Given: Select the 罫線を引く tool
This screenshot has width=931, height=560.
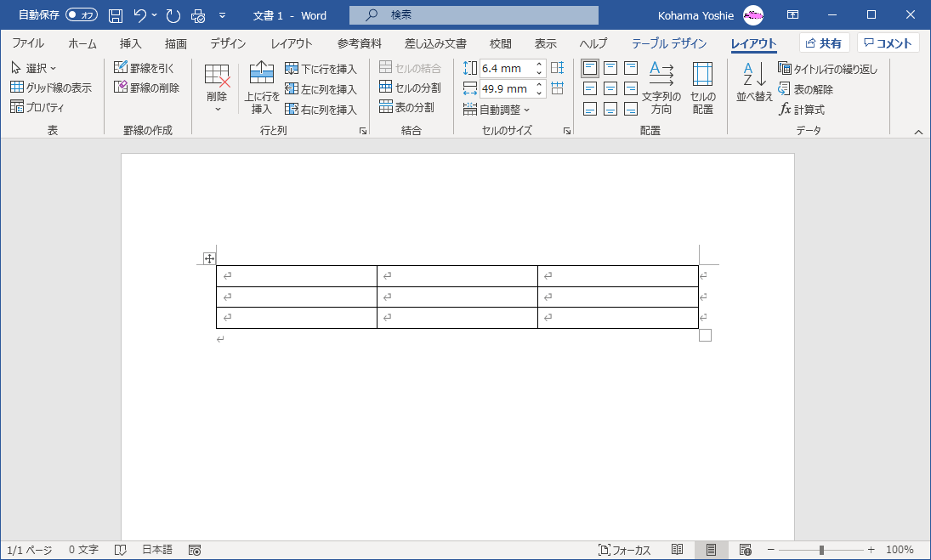Looking at the screenshot, I should click(x=145, y=68).
